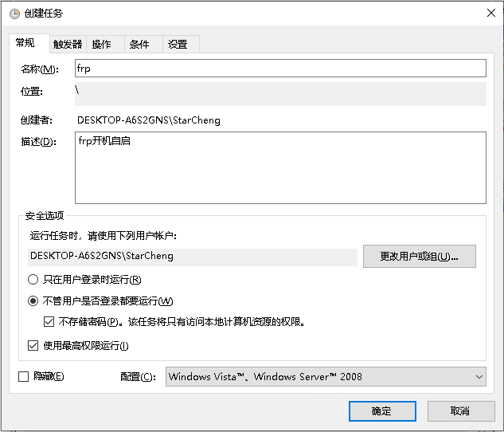The image size is (504, 432).
Task: Close the 创建任务 dialog
Action: click(x=490, y=13)
